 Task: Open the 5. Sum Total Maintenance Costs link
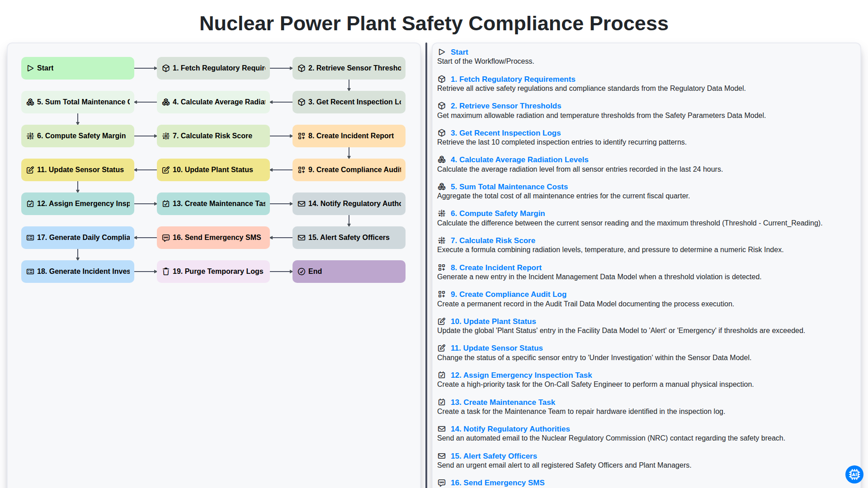tap(509, 187)
